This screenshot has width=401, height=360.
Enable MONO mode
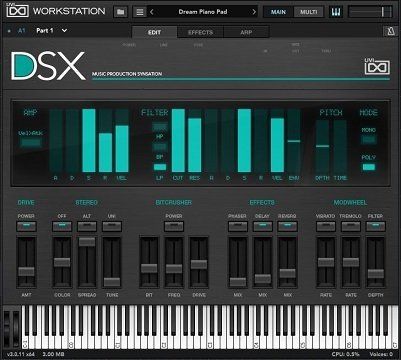click(x=369, y=139)
